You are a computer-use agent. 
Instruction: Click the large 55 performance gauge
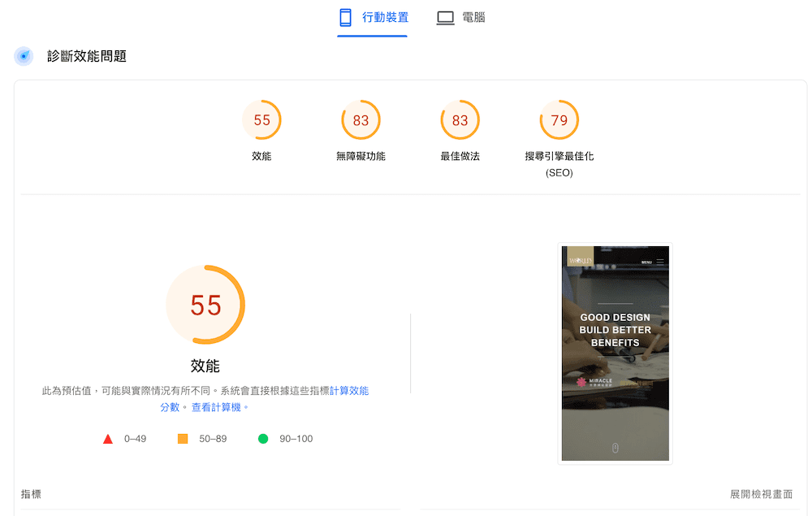pos(205,305)
